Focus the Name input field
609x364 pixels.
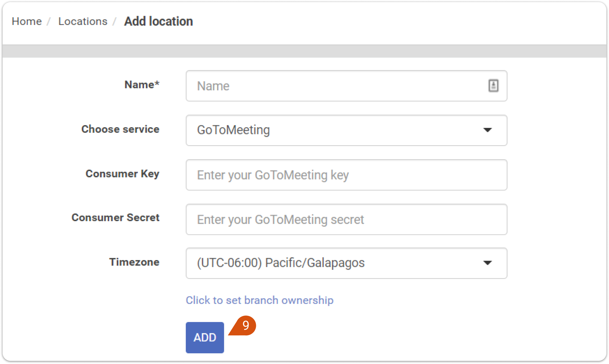(346, 86)
